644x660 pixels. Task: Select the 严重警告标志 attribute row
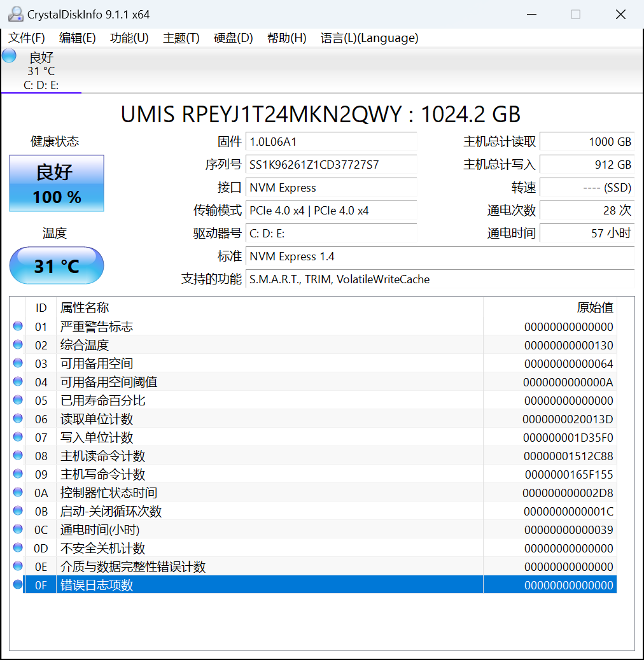point(313,326)
